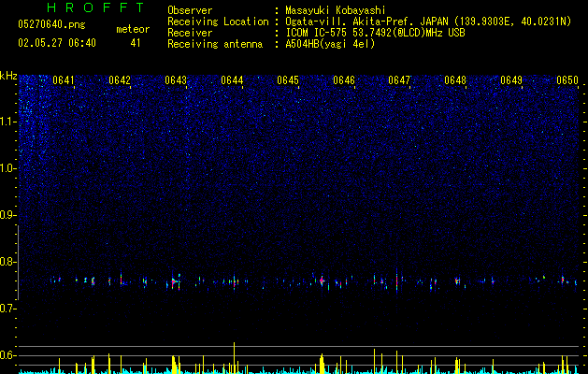Viewport: 588px width, 374px height.
Task: Click the gray vertical range bar at left
Action: click(x=18, y=263)
